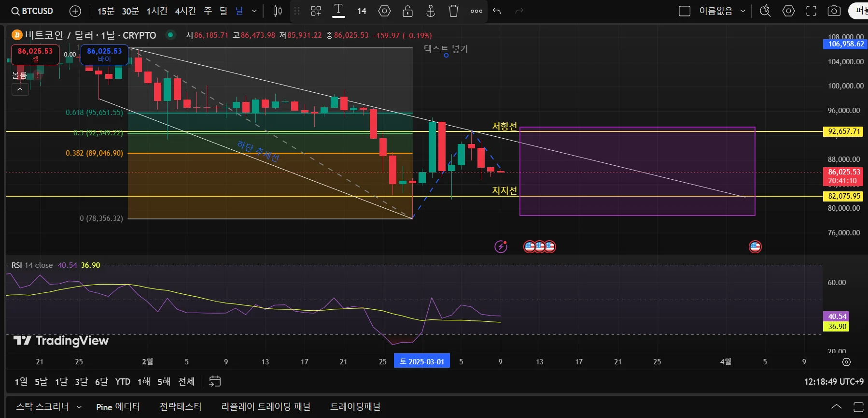
Task: Choose the 달 (monthly) timeframe
Action: [224, 11]
